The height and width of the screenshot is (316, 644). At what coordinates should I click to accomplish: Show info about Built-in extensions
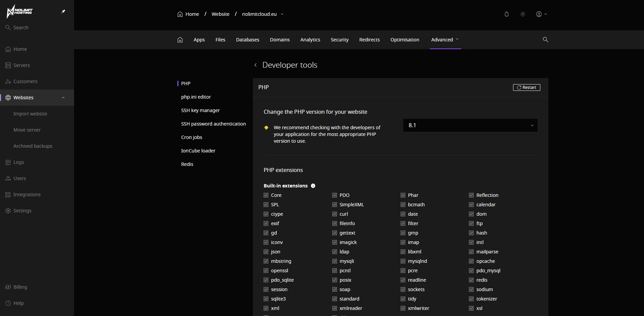point(313,186)
